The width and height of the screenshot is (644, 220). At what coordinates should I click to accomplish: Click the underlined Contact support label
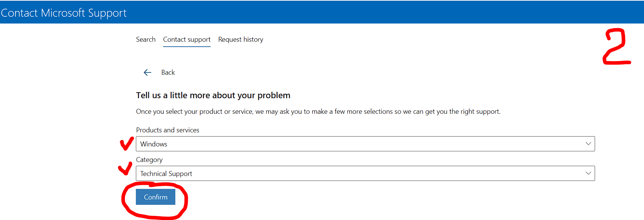coord(186,39)
